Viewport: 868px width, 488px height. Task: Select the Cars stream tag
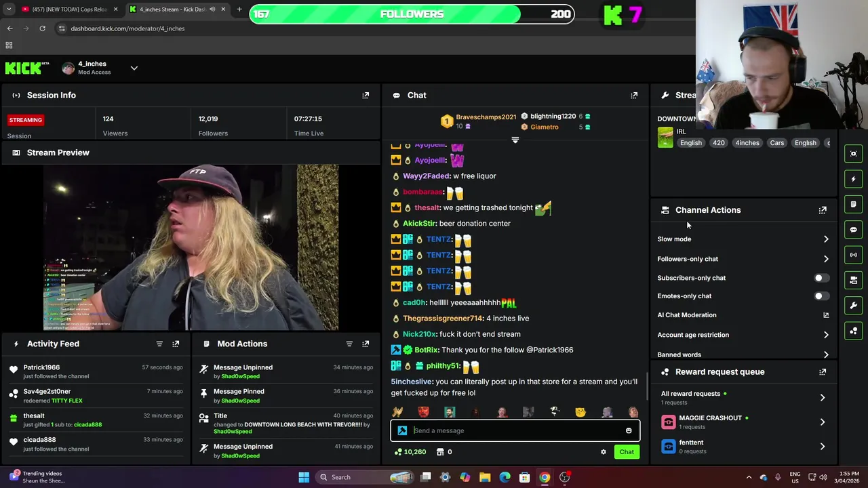coord(777,143)
